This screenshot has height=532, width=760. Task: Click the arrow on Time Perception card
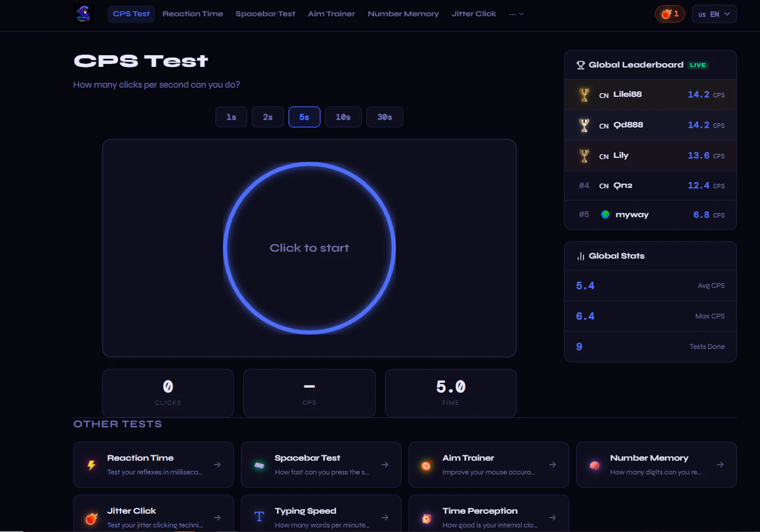pyautogui.click(x=552, y=517)
